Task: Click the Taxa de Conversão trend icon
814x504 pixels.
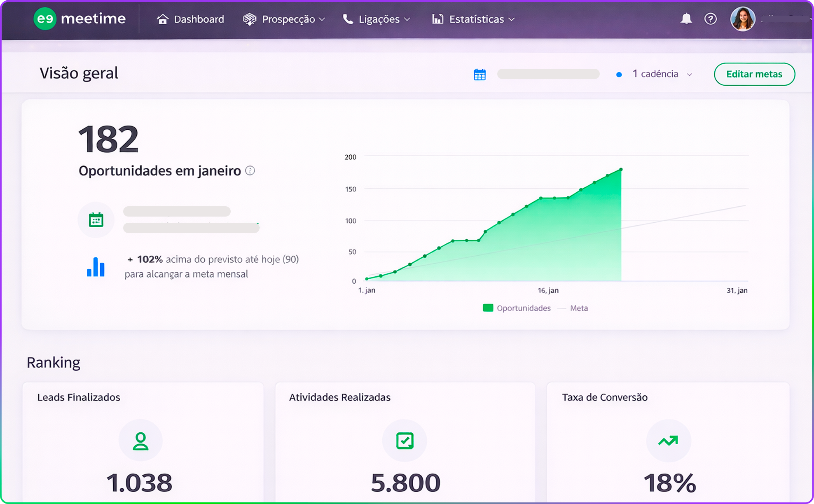Action: tap(668, 441)
